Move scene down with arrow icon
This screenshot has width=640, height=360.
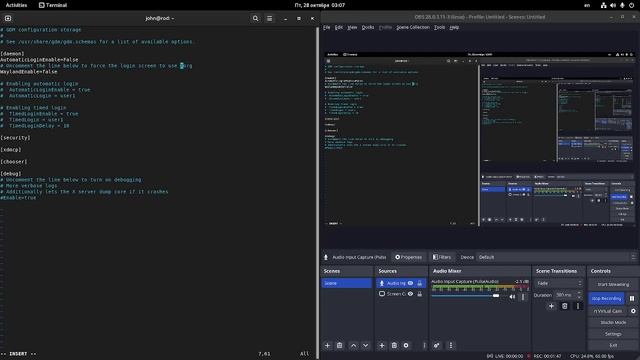tap(366, 345)
